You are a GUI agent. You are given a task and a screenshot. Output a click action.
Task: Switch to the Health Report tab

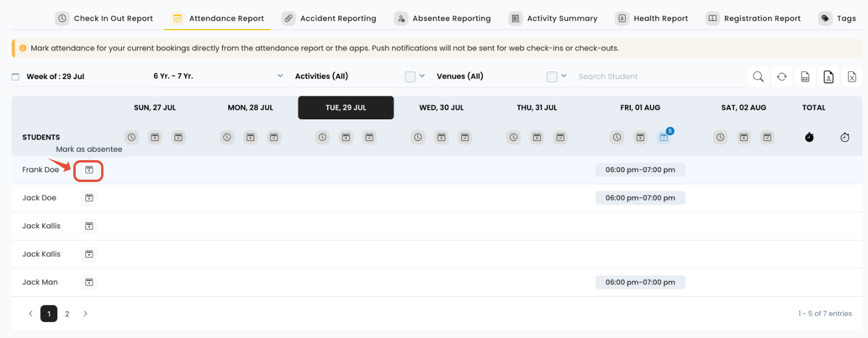click(652, 18)
